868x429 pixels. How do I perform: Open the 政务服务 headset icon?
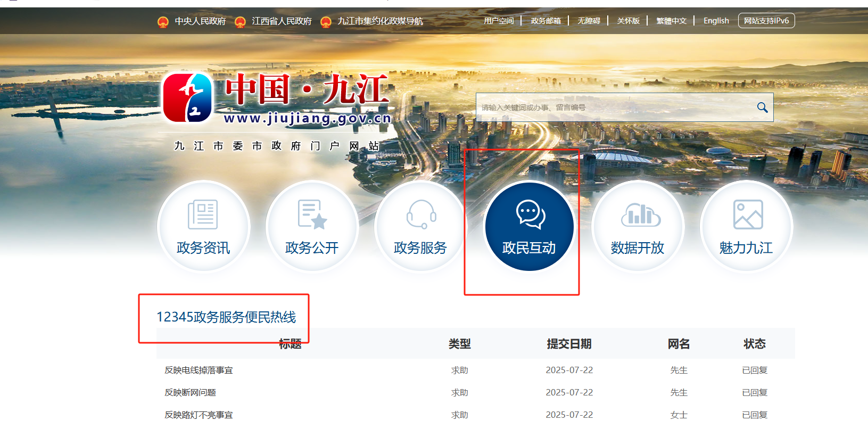[420, 215]
